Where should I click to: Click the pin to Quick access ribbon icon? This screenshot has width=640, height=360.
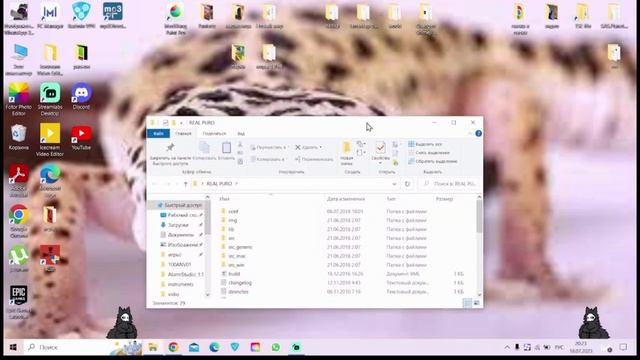(x=170, y=147)
